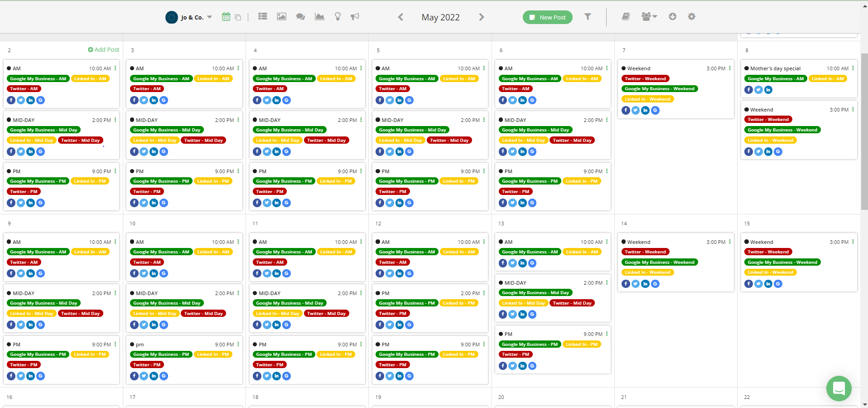
Task: Go to next month with right arrow
Action: click(482, 17)
